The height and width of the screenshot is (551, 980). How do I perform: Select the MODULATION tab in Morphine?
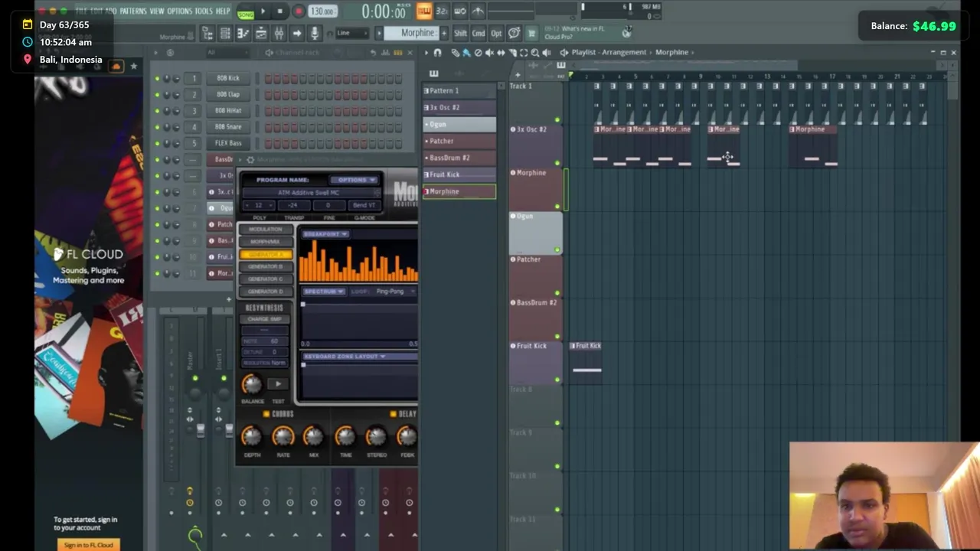pyautogui.click(x=266, y=230)
